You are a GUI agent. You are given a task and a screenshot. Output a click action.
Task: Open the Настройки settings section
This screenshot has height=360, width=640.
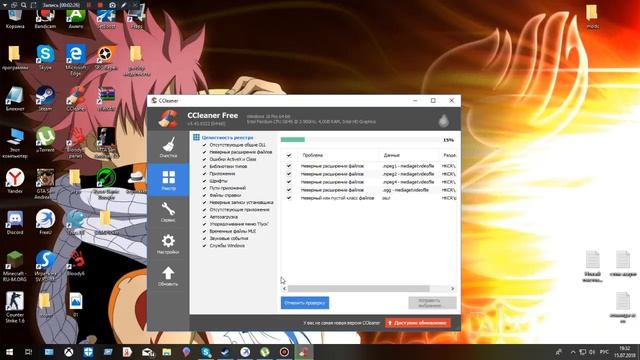168,244
